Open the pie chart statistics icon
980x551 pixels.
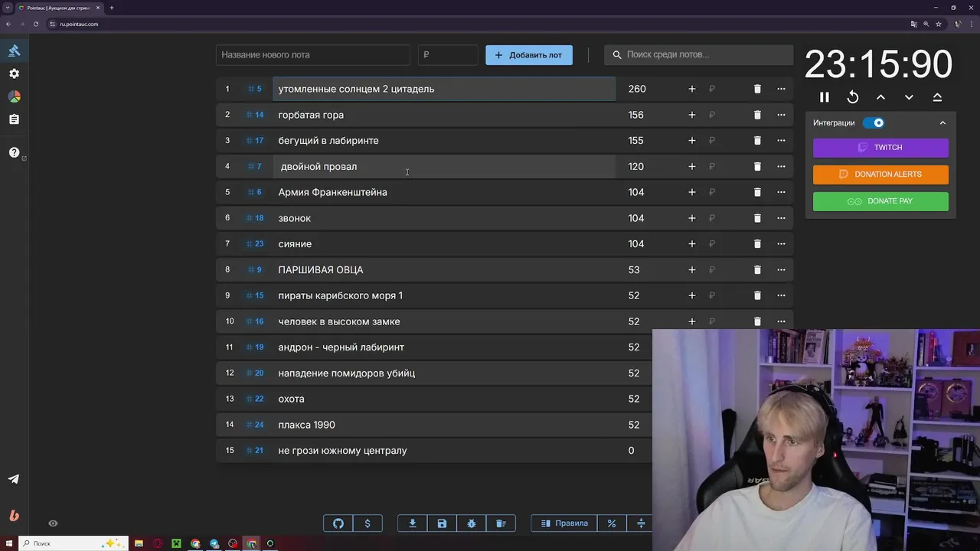click(x=14, y=96)
